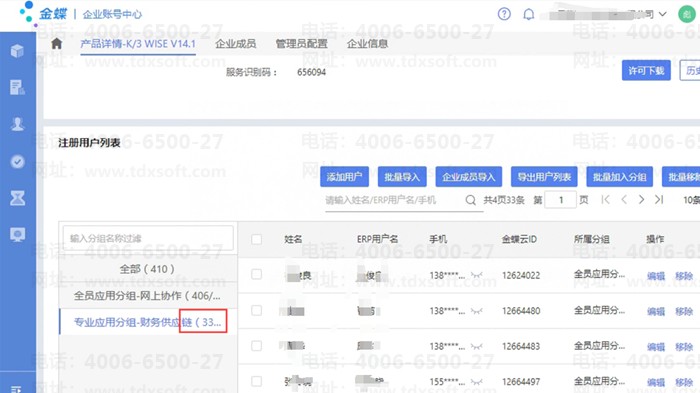Click the 许可下载 button
Image resolution: width=700 pixels, height=393 pixels.
point(646,71)
